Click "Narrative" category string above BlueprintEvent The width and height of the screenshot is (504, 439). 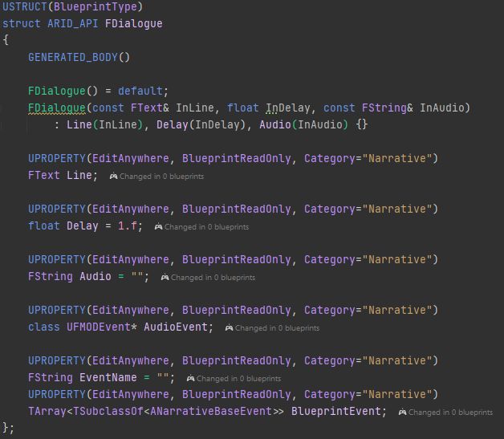pyautogui.click(x=397, y=394)
